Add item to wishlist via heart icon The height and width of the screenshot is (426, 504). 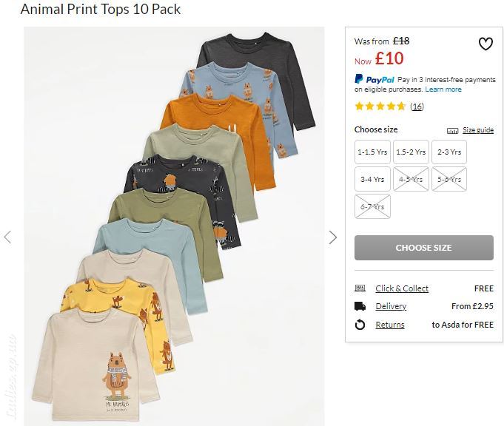[485, 44]
